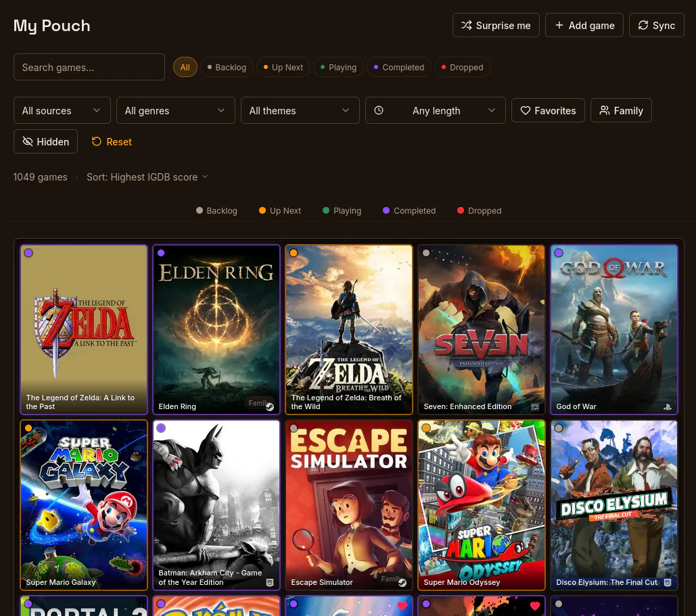
Task: Open the Batman: Arkham City cover
Action: pos(216,505)
